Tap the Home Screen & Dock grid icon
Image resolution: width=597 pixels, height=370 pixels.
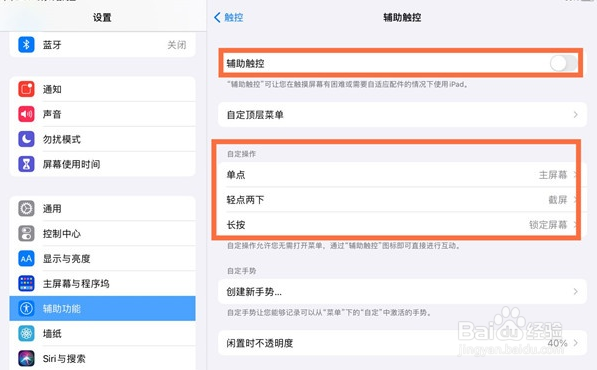coord(26,284)
